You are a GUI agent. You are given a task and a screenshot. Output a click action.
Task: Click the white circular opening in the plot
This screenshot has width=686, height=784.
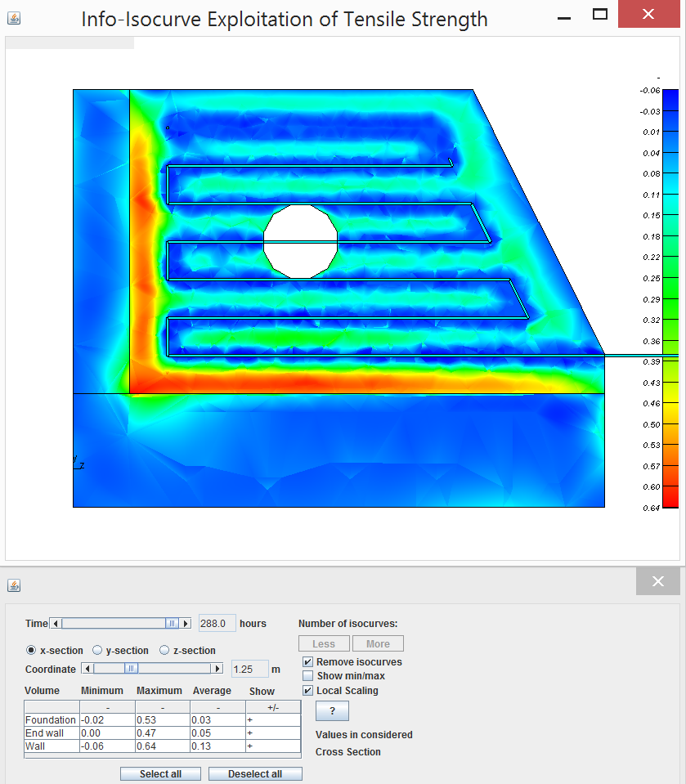pos(301,241)
